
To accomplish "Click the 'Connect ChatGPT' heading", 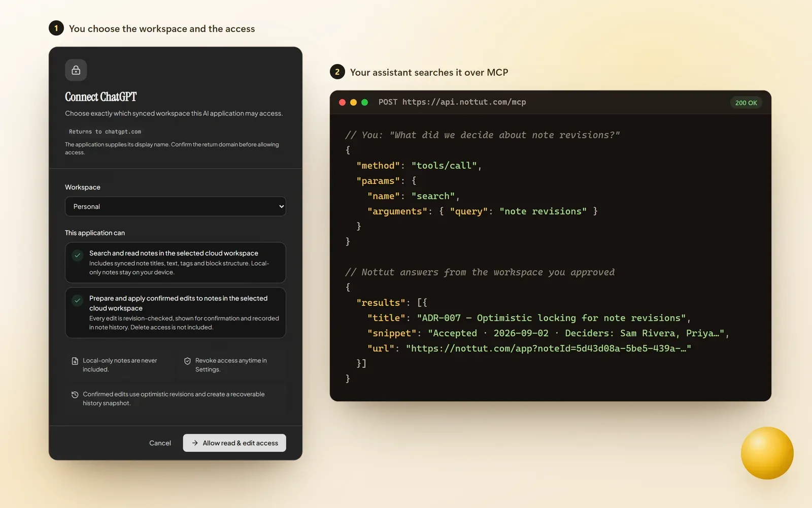I will point(101,97).
